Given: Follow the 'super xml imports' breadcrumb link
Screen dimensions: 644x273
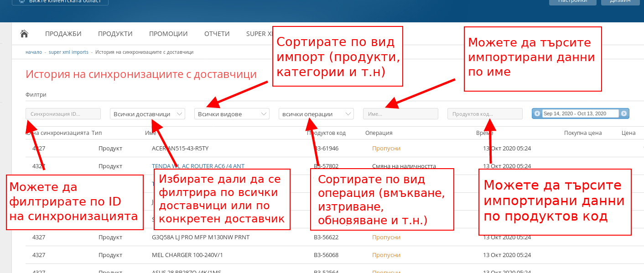Looking at the screenshot, I should point(68,52).
